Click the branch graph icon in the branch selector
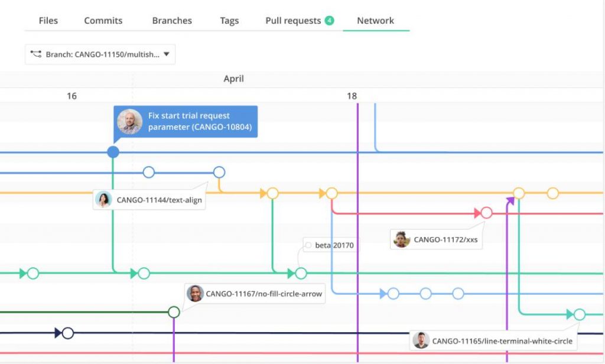The width and height of the screenshot is (605, 364). (x=35, y=54)
